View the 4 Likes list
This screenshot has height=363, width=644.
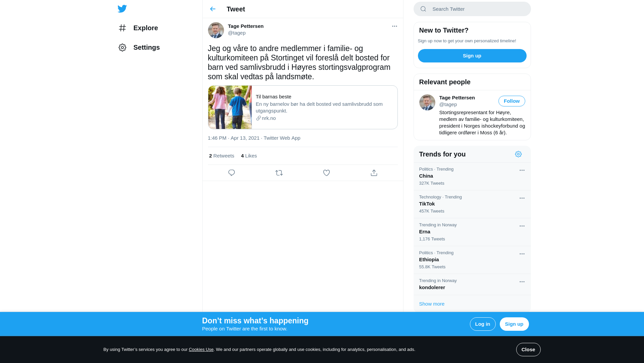click(249, 156)
